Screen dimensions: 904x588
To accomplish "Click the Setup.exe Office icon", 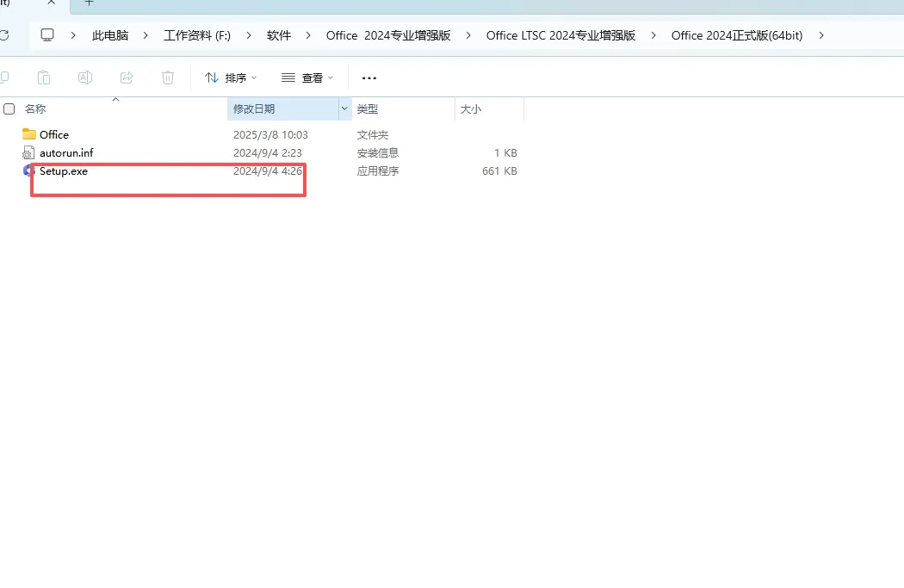I will click(x=28, y=170).
